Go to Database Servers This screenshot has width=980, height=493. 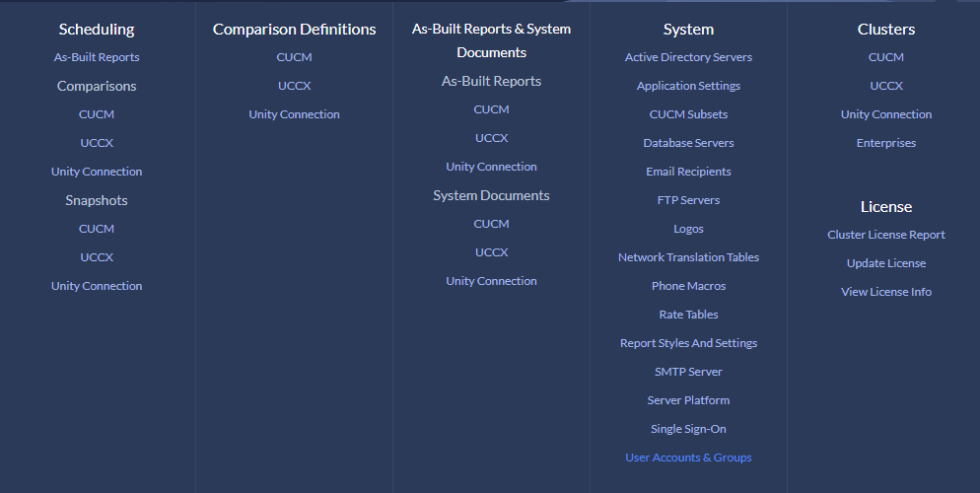[688, 143]
